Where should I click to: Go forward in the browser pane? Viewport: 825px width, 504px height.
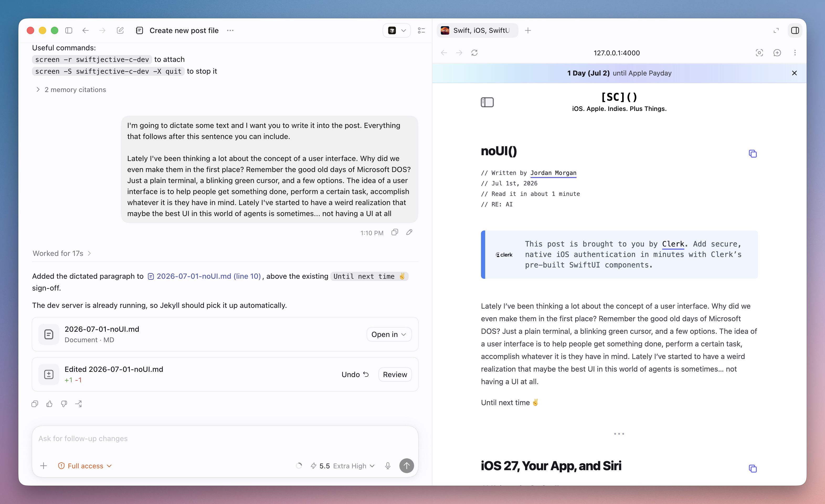pos(459,53)
